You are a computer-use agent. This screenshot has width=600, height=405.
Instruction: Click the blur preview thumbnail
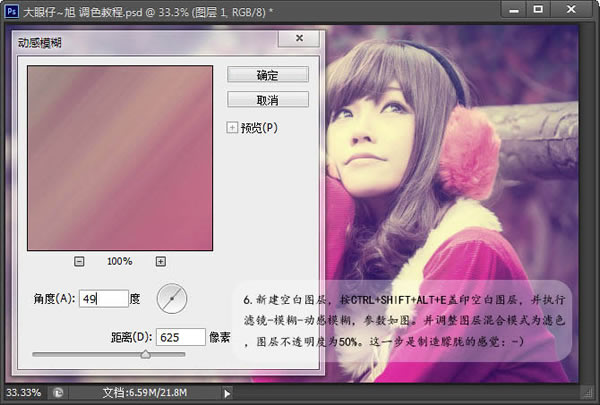(x=120, y=158)
